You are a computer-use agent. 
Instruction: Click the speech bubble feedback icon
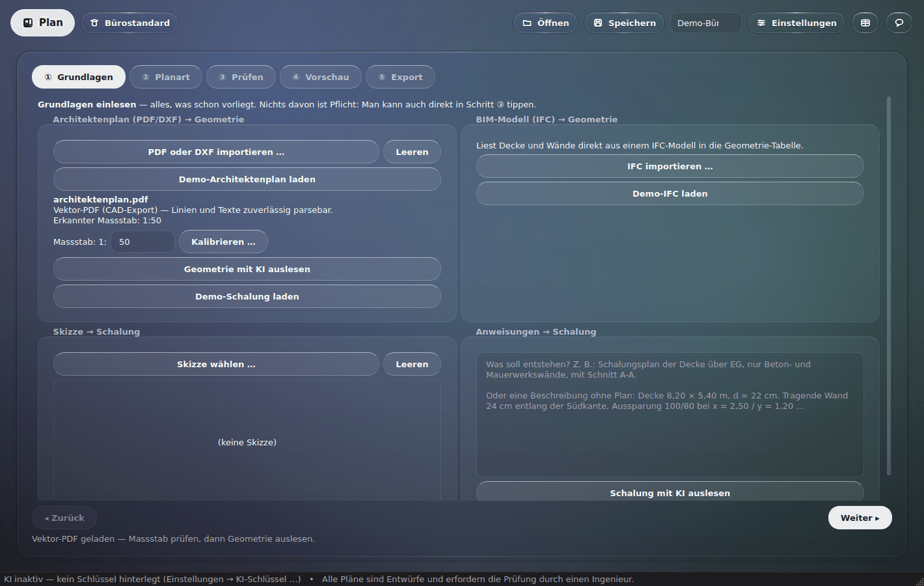[899, 23]
